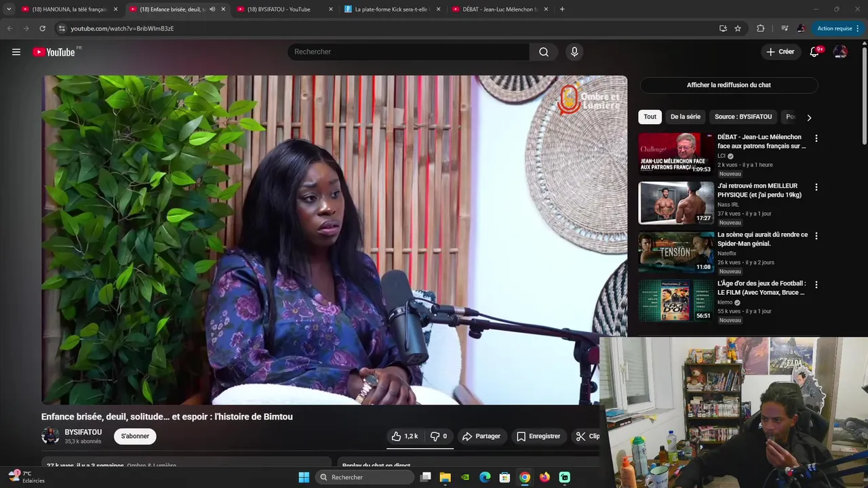This screenshot has height=488, width=868.
Task: Open options for Mélenchon débat video
Action: click(816, 138)
